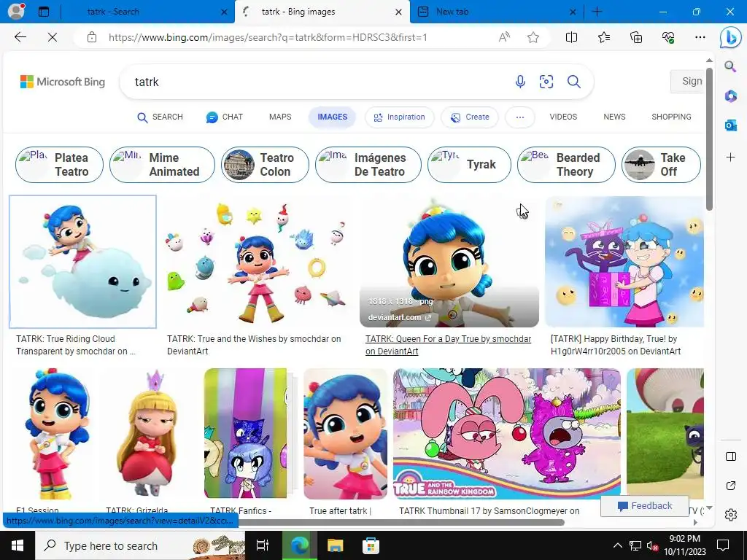
Task: Select Teatro Colon suggestion chip
Action: pyautogui.click(x=265, y=165)
